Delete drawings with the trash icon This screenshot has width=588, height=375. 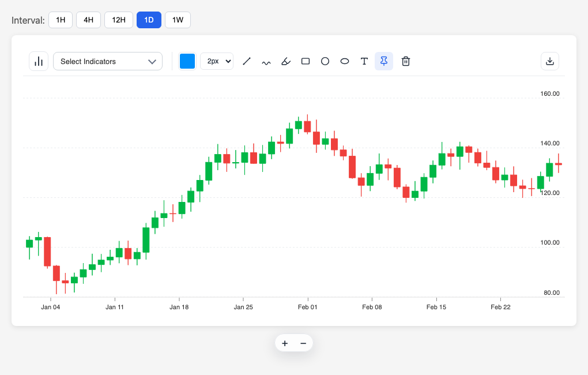tap(406, 61)
